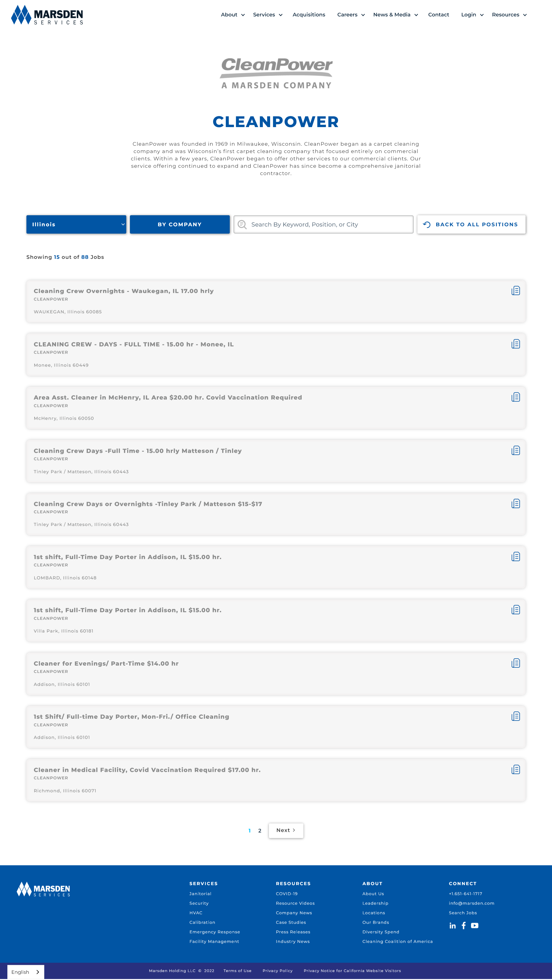This screenshot has width=552, height=980.
Task: Click document icon on McHenry Area Asst. Cleaner
Action: pos(516,397)
